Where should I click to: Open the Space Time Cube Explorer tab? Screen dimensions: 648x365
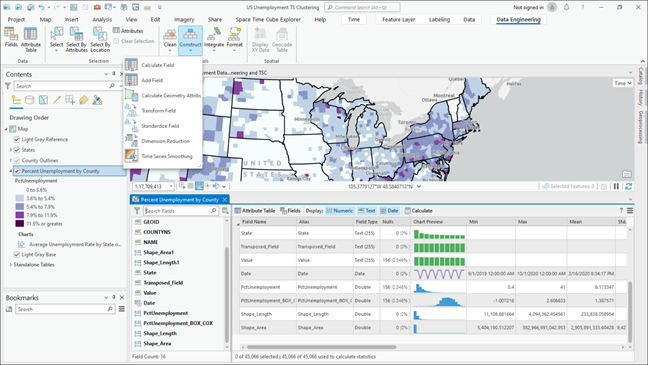click(x=268, y=19)
